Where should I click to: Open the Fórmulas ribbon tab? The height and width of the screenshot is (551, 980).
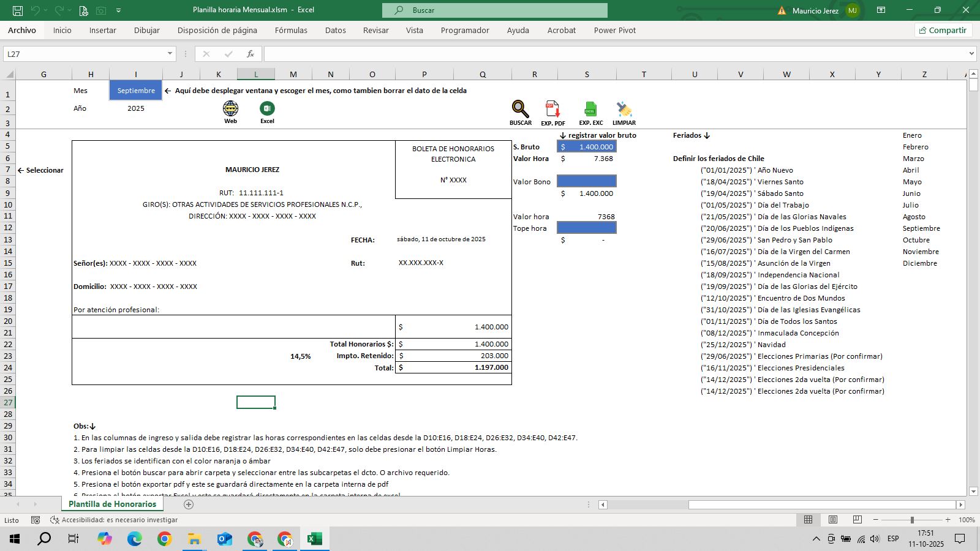tap(291, 30)
